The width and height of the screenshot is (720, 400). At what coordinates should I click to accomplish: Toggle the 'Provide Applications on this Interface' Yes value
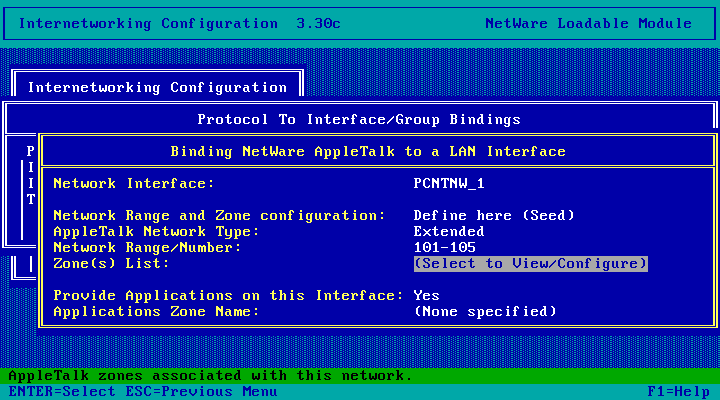tap(426, 295)
